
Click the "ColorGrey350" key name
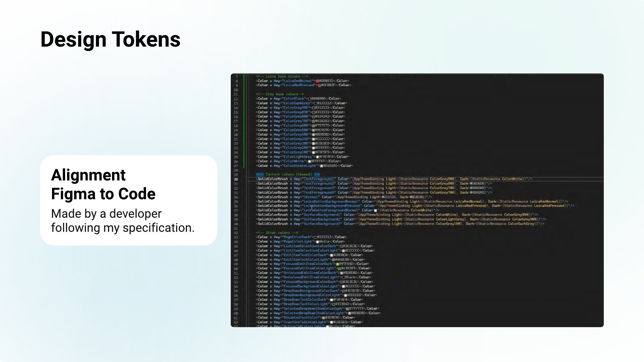[x=296, y=139]
